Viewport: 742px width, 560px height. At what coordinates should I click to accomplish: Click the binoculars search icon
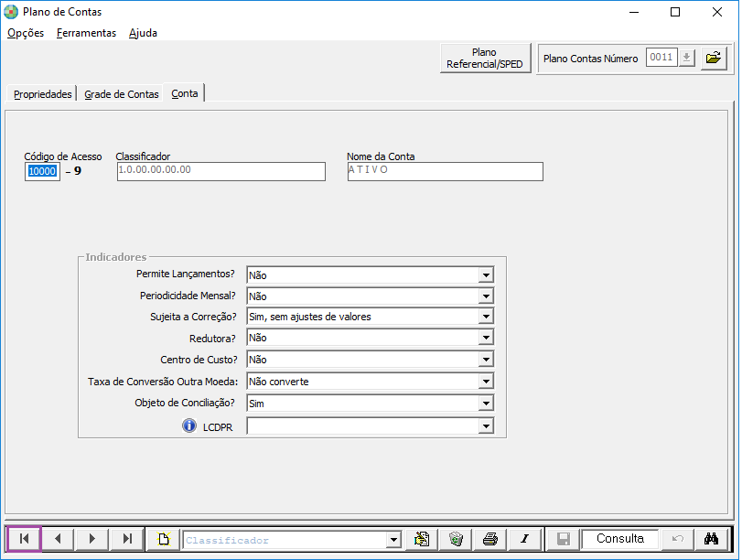pyautogui.click(x=711, y=539)
